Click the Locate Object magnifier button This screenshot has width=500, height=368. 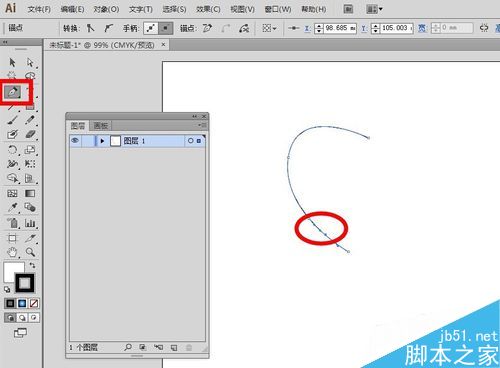pos(127,347)
